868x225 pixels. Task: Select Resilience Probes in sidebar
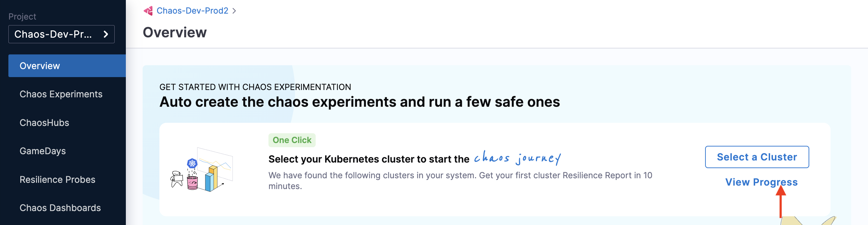[57, 180]
